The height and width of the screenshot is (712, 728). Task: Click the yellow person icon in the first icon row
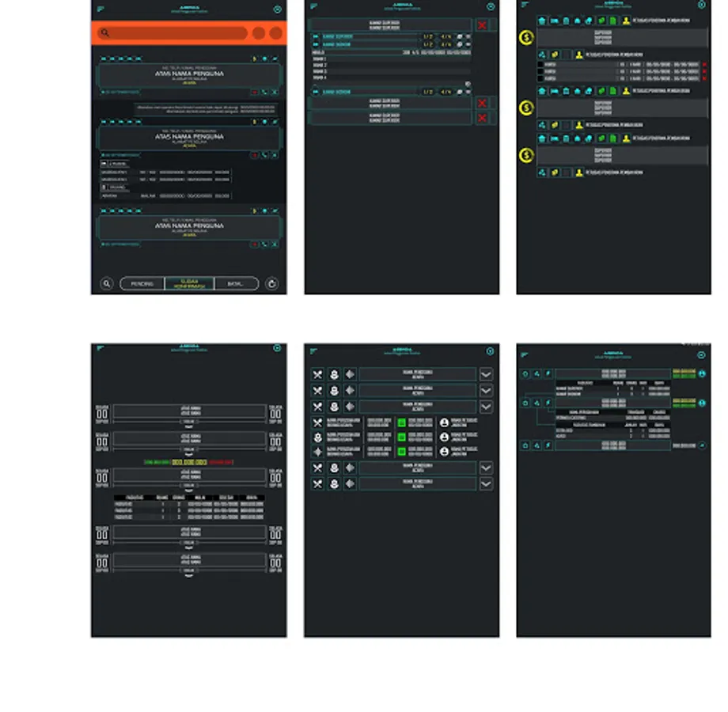[x=627, y=21]
